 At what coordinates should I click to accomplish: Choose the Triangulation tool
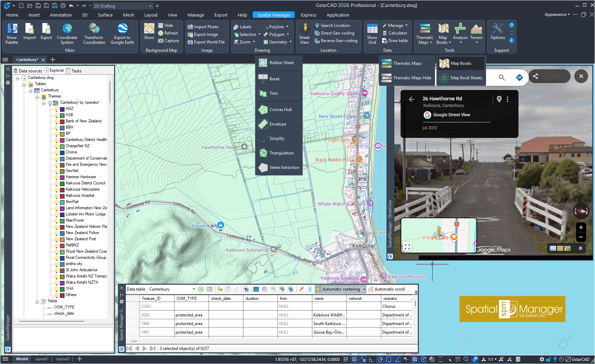pyautogui.click(x=281, y=153)
